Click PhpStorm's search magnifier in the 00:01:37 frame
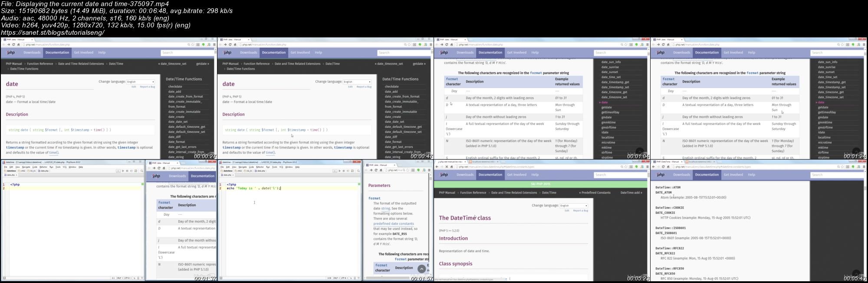868x283 pixels. (x=141, y=171)
